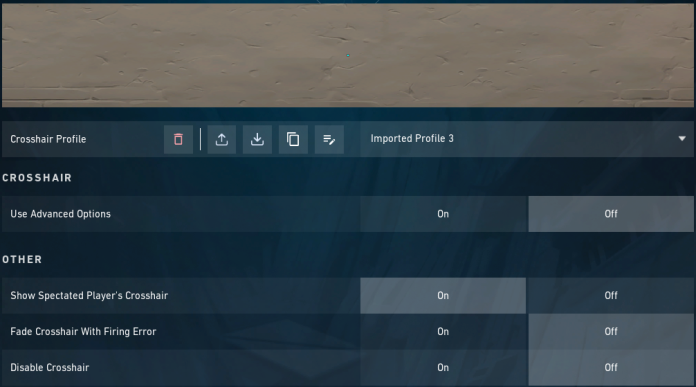The image size is (696, 387).
Task: Set Use Advanced Options to Off
Action: tap(611, 214)
